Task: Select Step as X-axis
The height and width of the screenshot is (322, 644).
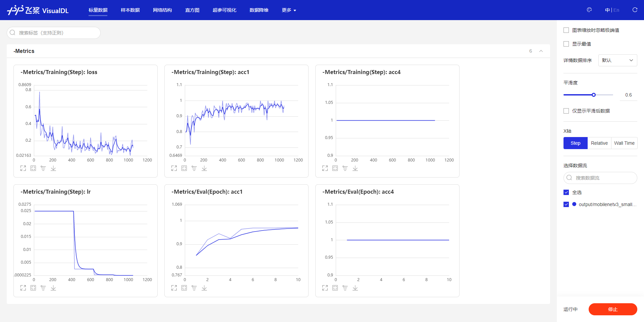Action: pos(576,143)
